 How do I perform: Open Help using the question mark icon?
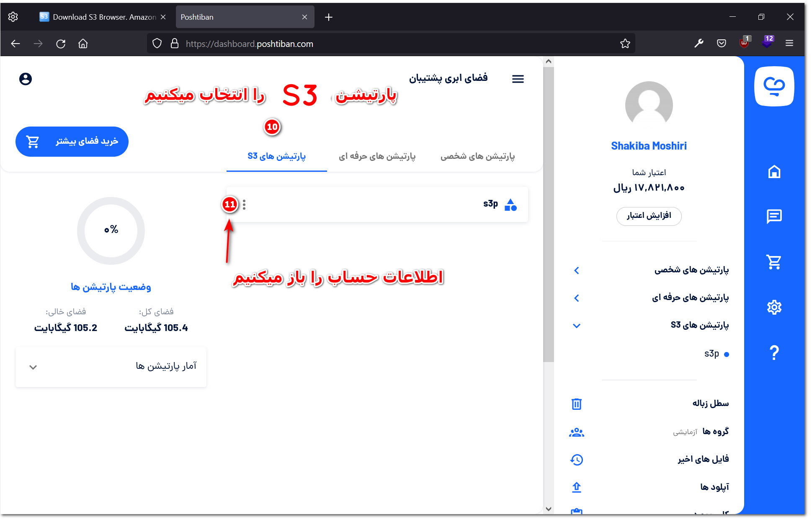pos(774,352)
